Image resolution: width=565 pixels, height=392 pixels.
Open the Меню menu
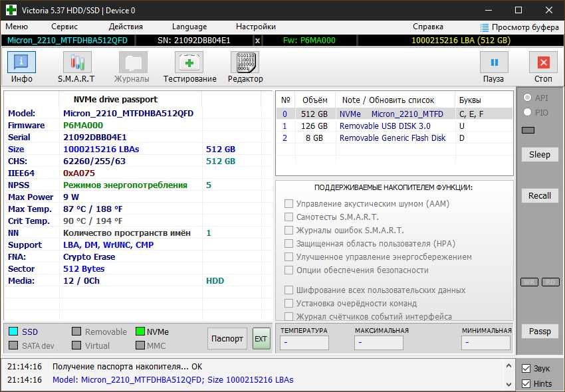pyautogui.click(x=17, y=27)
